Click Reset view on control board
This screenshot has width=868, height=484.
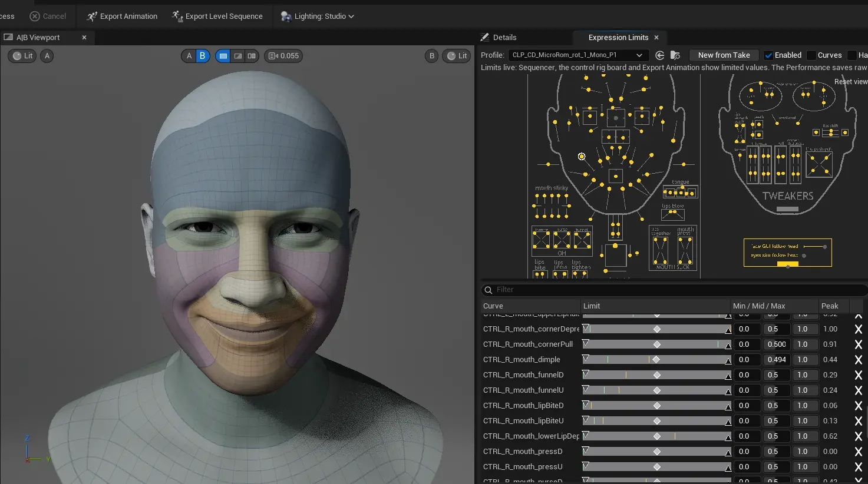pyautogui.click(x=851, y=82)
